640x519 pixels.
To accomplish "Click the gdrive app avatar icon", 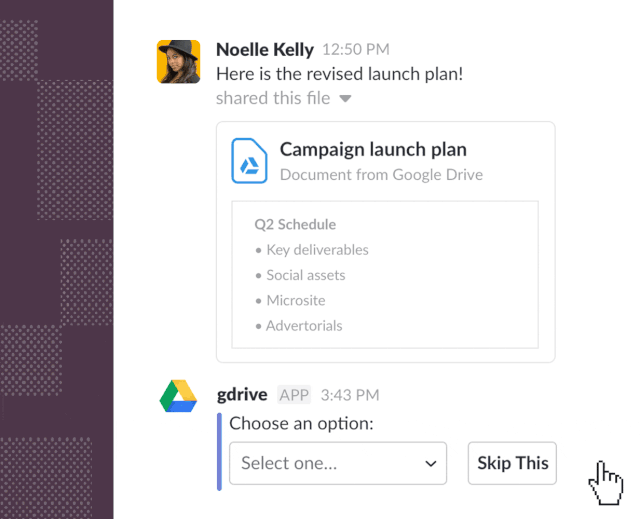I will point(178,396).
